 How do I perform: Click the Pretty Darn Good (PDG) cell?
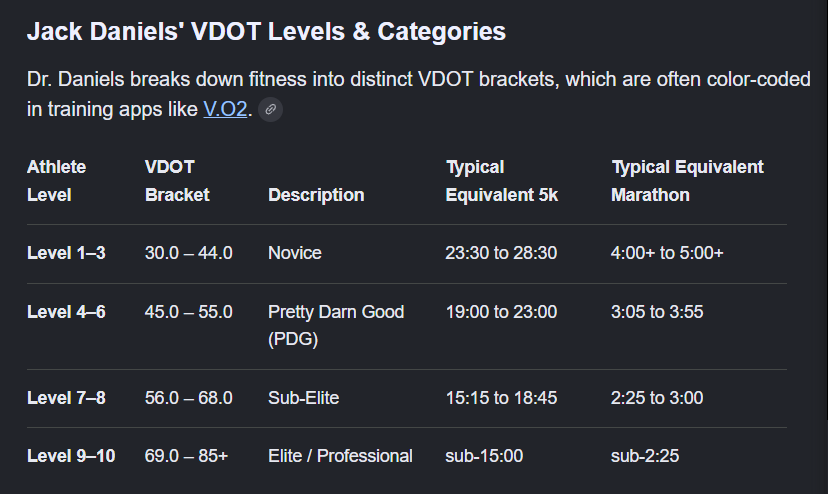point(336,325)
